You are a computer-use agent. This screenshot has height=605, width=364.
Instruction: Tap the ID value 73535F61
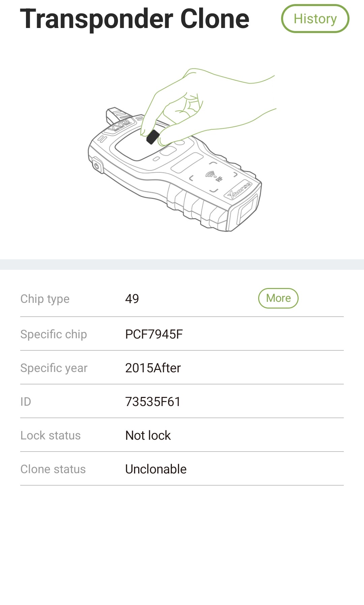point(153,402)
